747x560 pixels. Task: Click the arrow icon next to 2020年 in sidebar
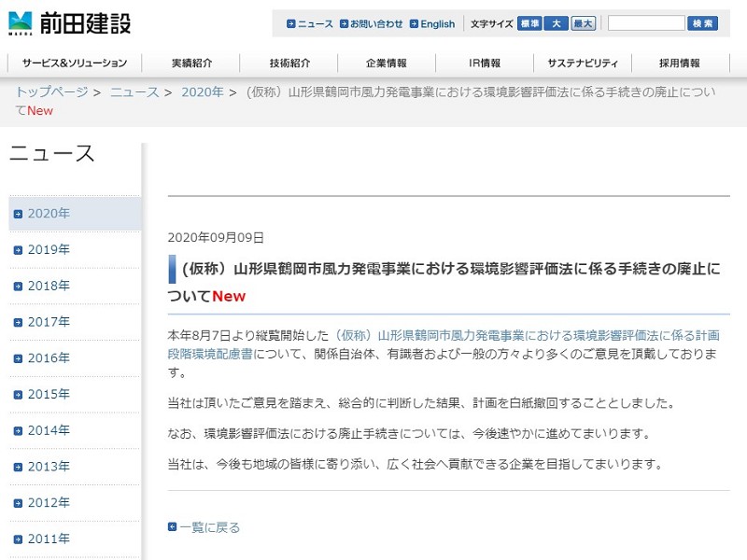point(19,214)
